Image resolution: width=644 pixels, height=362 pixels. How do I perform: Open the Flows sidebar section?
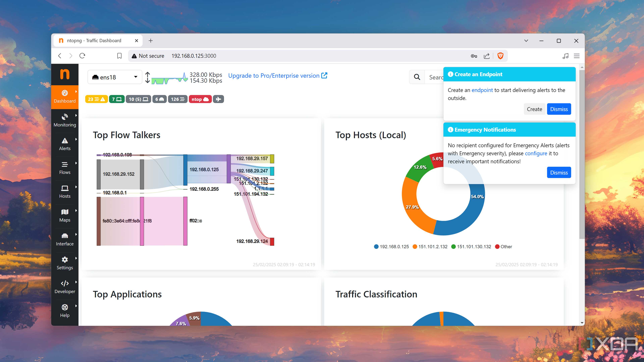coord(65,168)
